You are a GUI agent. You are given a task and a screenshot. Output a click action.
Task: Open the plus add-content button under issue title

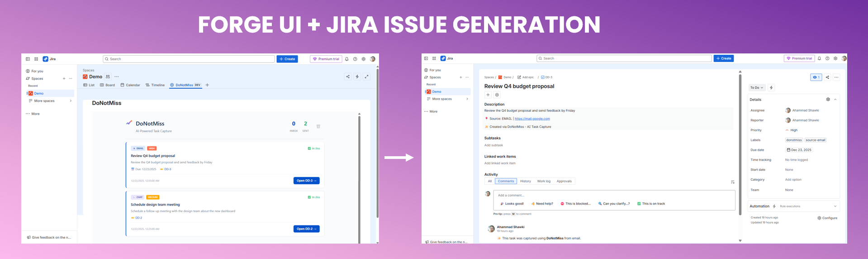(x=488, y=95)
